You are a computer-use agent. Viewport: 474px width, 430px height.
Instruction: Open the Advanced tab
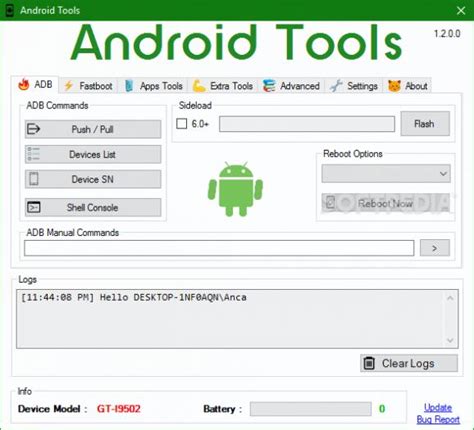click(x=291, y=86)
